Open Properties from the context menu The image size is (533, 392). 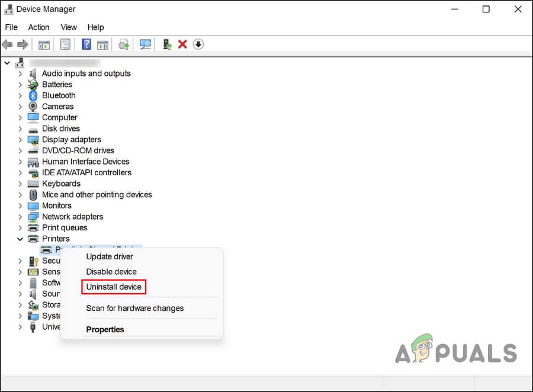tap(105, 329)
